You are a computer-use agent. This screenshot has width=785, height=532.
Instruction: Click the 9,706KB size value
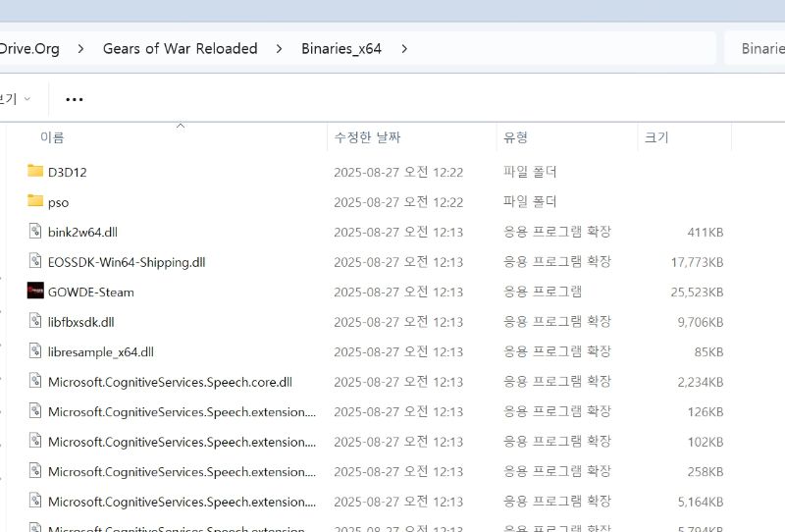701,322
